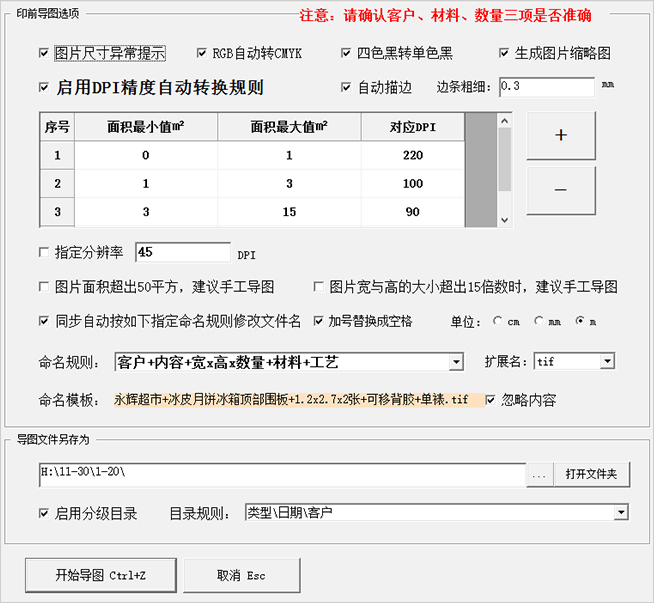The height and width of the screenshot is (603, 654).
Task: Click the browse "..." button beside export path
Action: (x=538, y=474)
